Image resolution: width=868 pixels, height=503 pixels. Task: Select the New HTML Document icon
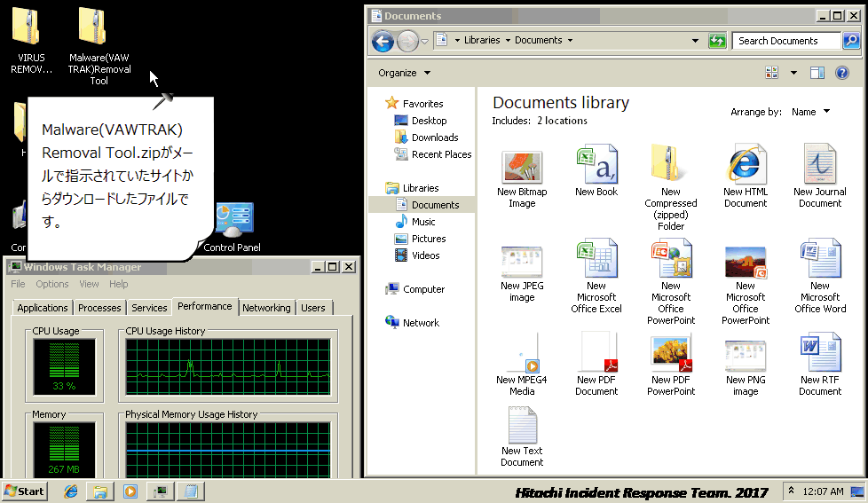745,176
